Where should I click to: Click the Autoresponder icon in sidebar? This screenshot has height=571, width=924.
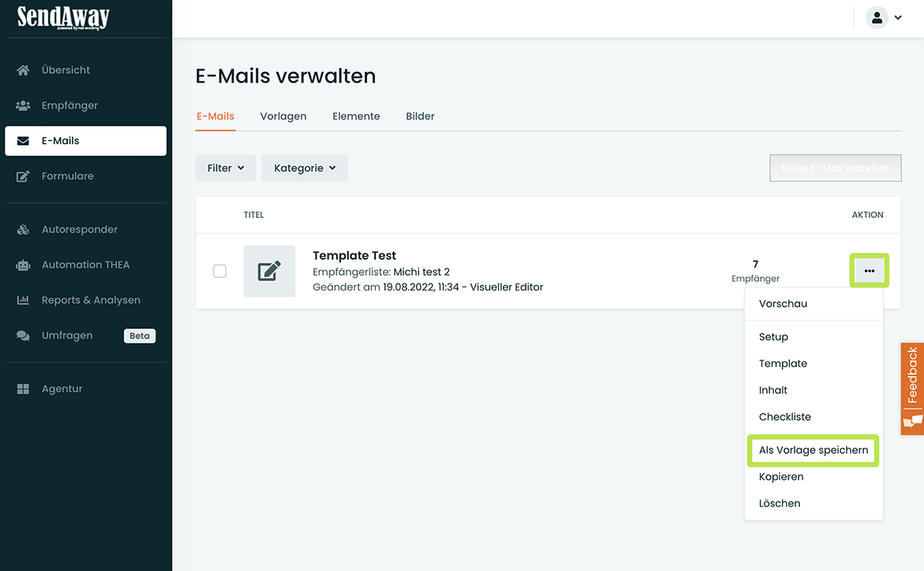tap(23, 230)
